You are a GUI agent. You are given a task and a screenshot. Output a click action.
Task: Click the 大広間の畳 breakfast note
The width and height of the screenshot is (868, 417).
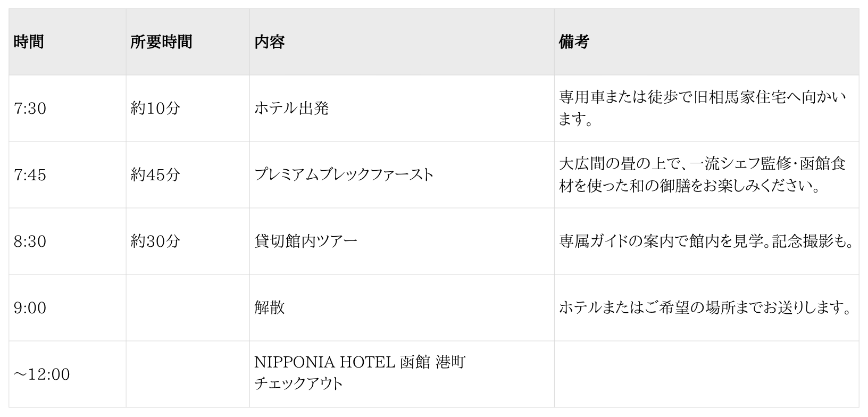pos(702,175)
